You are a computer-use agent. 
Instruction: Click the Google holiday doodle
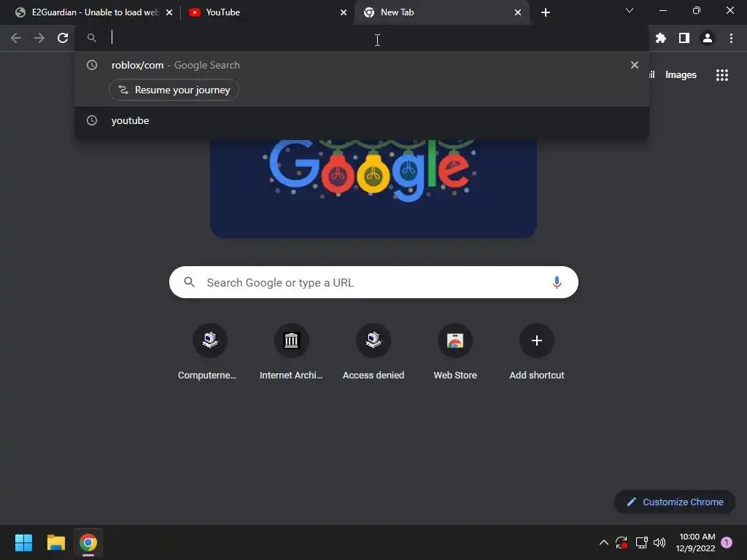click(373, 188)
